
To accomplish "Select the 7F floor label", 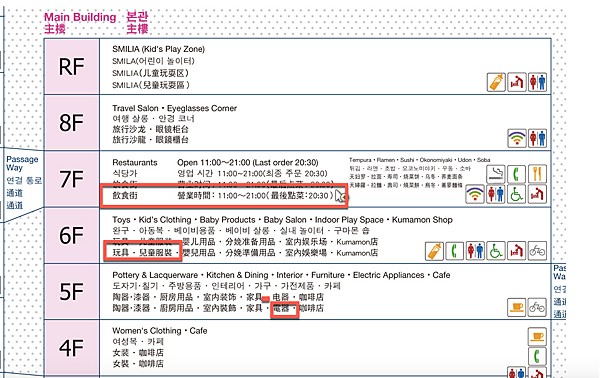I will (72, 179).
